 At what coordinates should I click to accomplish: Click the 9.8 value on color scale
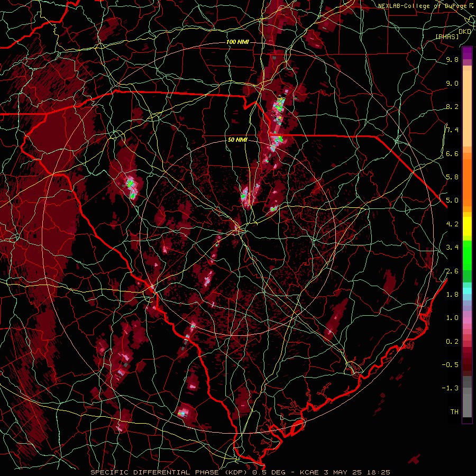(452, 59)
